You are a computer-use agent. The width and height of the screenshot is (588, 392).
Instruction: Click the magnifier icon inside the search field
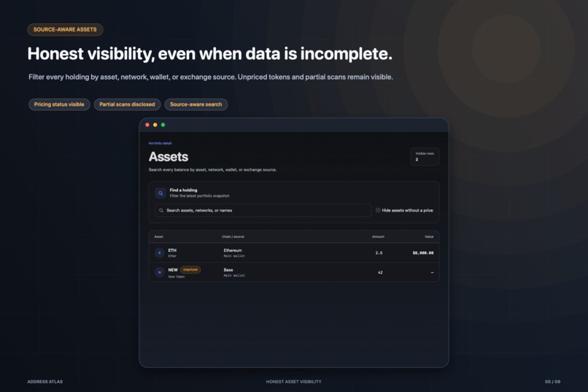[x=161, y=210]
